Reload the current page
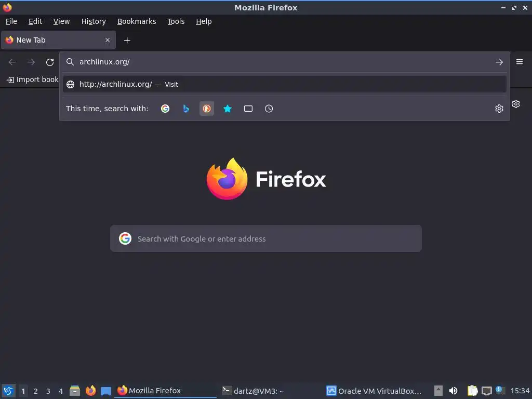The width and height of the screenshot is (532, 399). (50, 62)
